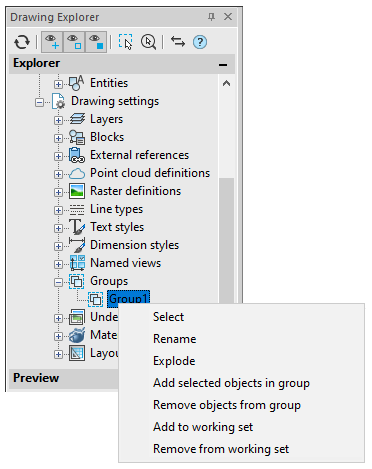Expand the Text styles node
Screen dimensions: 372x469
tap(58, 228)
